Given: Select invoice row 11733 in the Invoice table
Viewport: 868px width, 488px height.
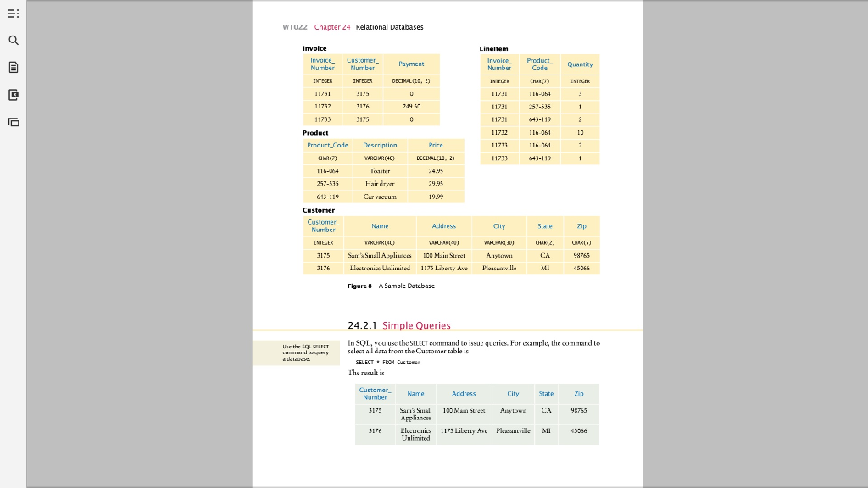Looking at the screenshot, I should (x=324, y=118).
